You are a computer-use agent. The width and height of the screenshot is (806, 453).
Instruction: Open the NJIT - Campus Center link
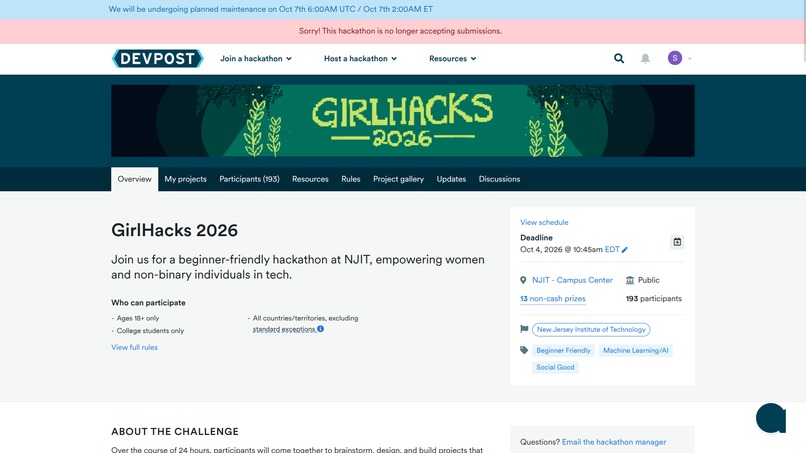pyautogui.click(x=572, y=280)
